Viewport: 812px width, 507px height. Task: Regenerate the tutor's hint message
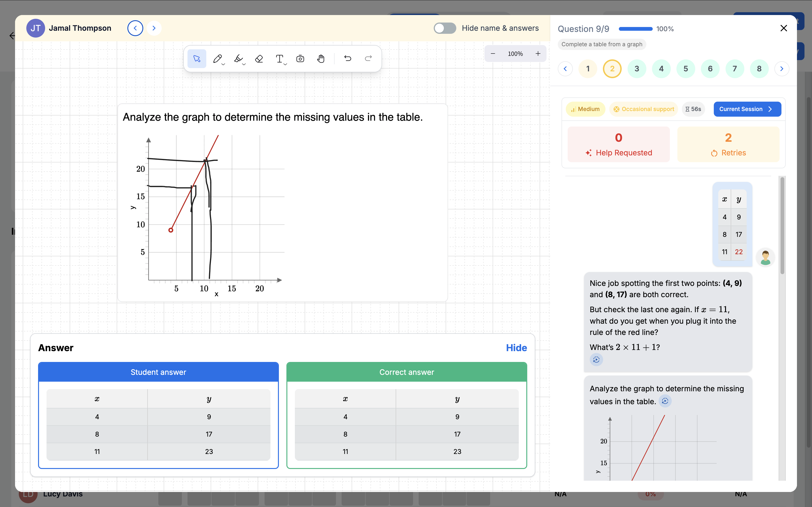click(597, 359)
